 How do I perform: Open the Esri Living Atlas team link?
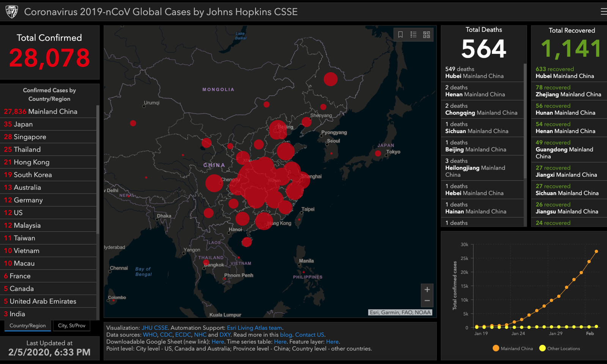255,328
